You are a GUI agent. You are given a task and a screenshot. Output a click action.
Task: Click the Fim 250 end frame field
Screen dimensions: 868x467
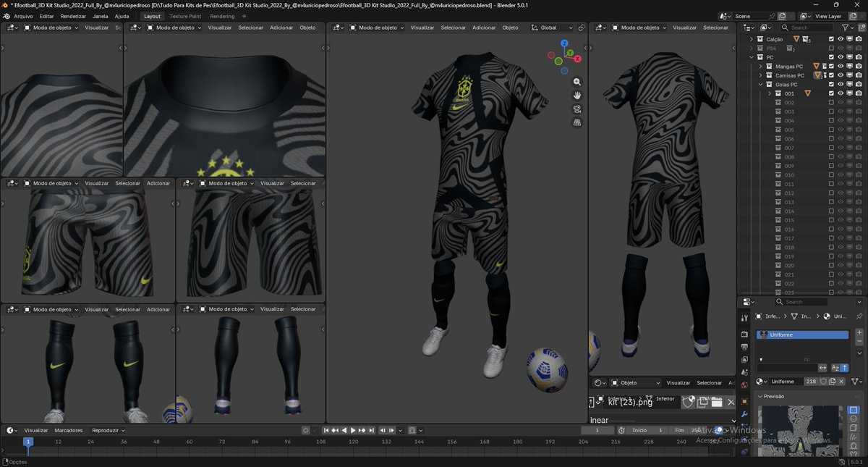pyautogui.click(x=687, y=430)
